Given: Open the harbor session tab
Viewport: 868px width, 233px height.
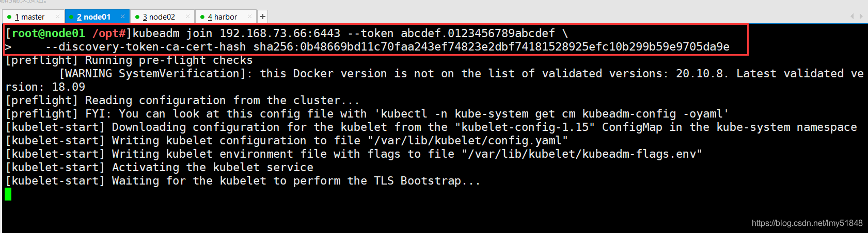Looking at the screenshot, I should [225, 17].
